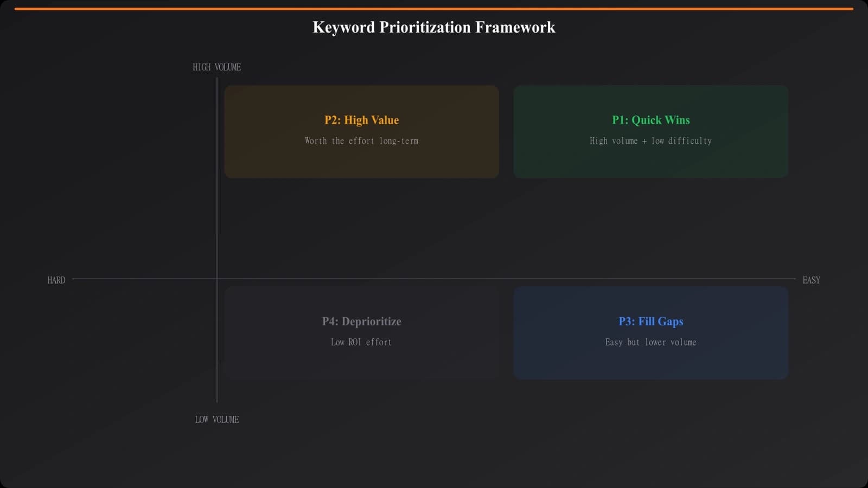Viewport: 868px width, 488px height.
Task: Click the P1: Quick Wins heading text
Action: (650, 120)
